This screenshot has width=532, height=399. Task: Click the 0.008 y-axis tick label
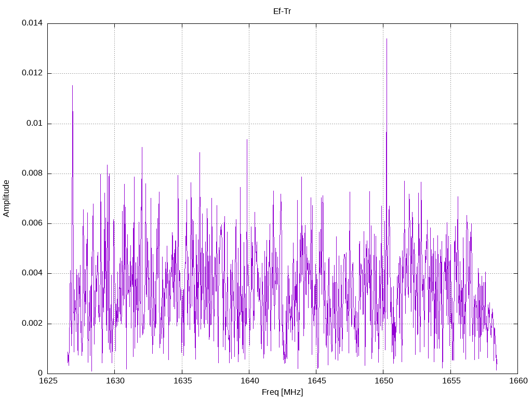click(x=32, y=174)
